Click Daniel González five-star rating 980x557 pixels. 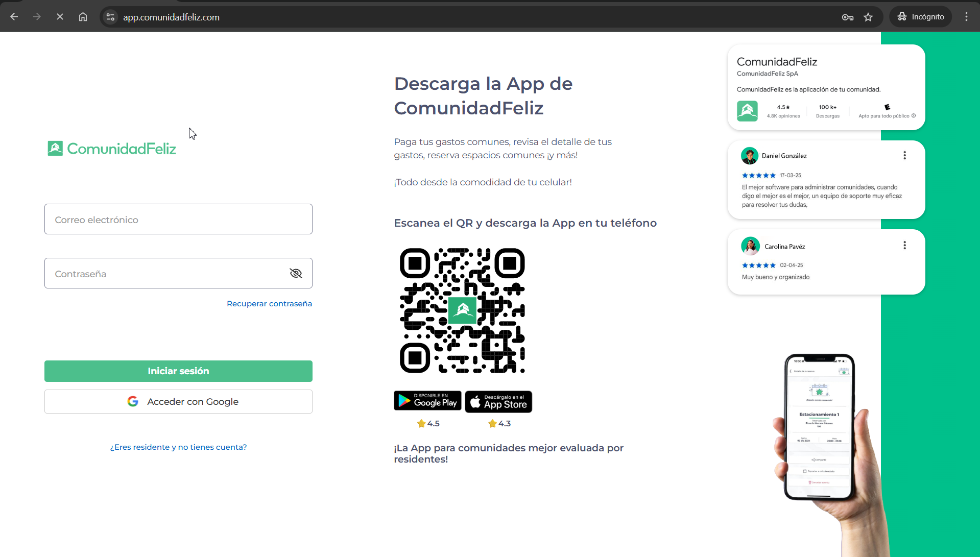pyautogui.click(x=758, y=175)
